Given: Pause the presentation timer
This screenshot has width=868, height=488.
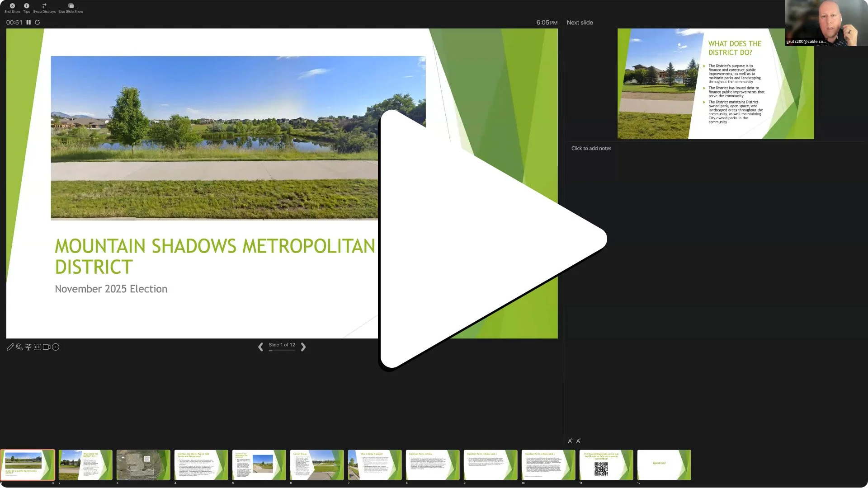Looking at the screenshot, I should (28, 22).
